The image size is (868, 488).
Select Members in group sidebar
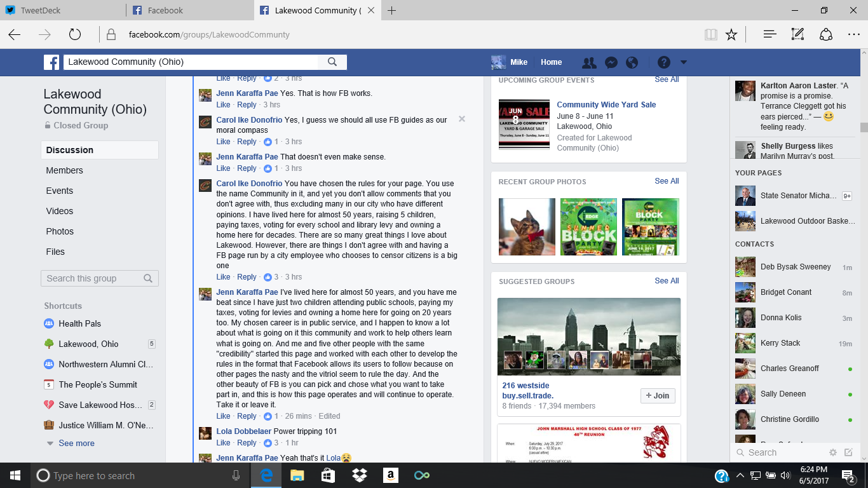(65, 170)
